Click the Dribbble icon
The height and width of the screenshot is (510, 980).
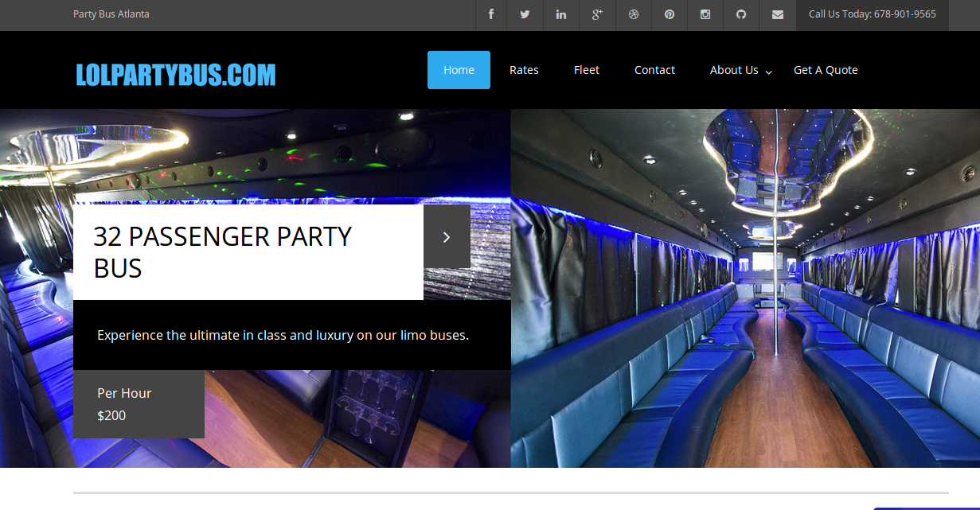coord(634,14)
